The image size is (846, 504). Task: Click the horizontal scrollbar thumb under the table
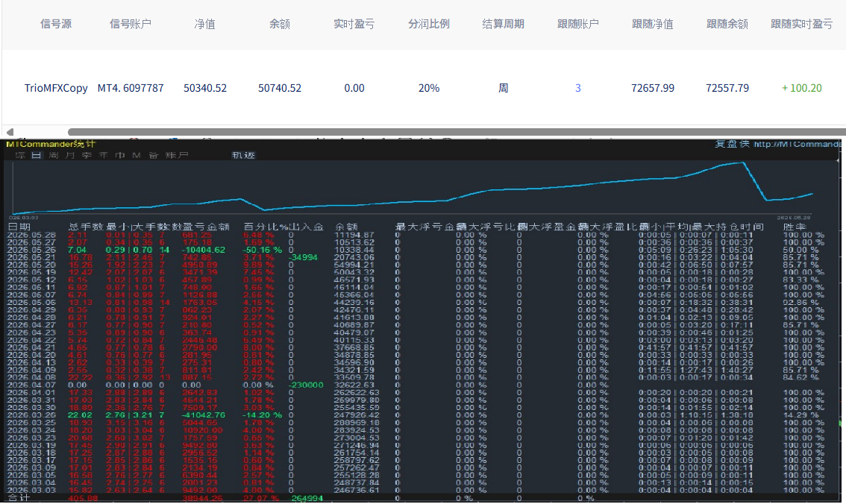(x=457, y=131)
